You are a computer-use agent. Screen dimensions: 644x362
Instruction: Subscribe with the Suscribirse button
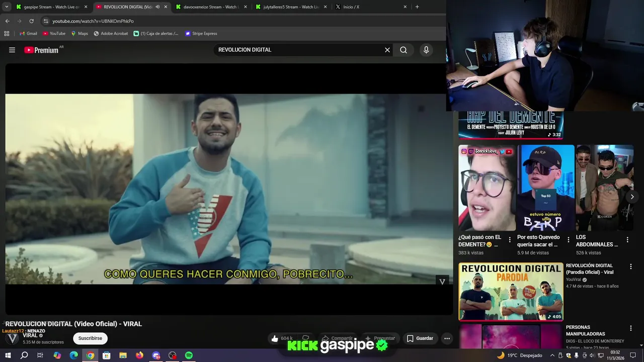coord(90,338)
